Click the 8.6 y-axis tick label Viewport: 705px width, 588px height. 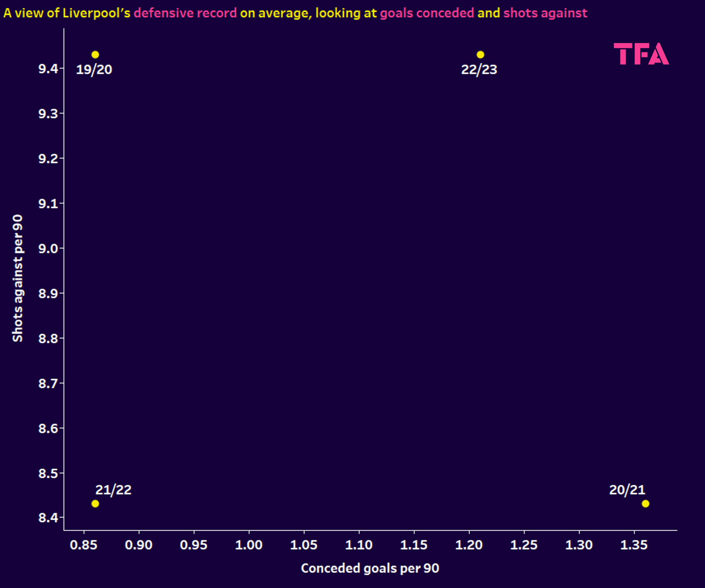(x=48, y=429)
